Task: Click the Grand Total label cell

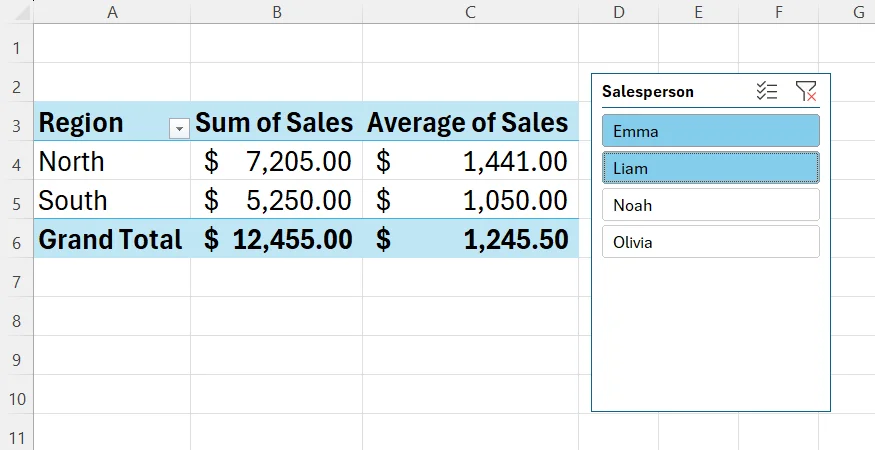Action: point(112,239)
